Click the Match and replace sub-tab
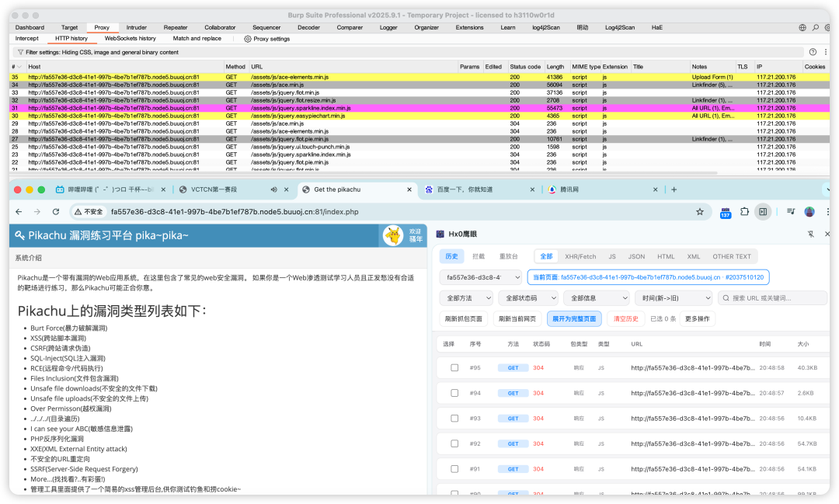 coord(197,39)
